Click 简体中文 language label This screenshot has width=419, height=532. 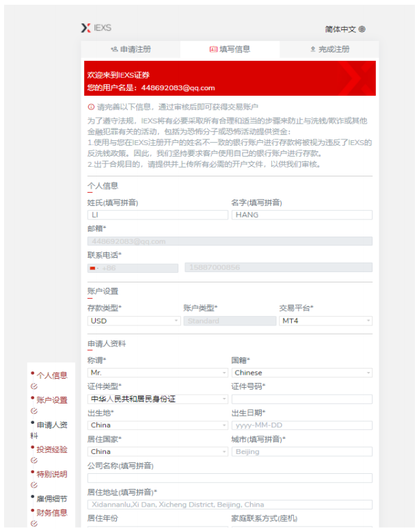pos(340,29)
